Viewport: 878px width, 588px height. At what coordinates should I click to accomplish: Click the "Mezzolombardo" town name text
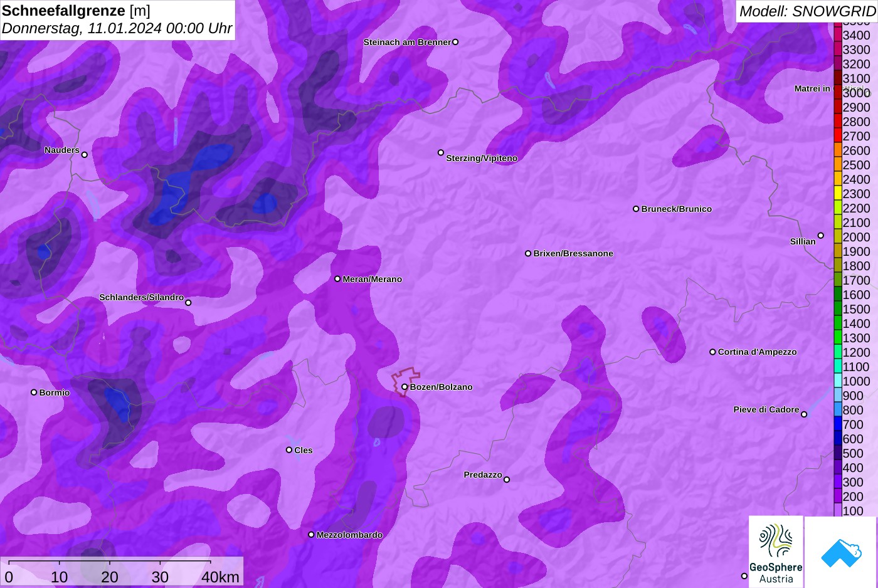click(x=349, y=535)
